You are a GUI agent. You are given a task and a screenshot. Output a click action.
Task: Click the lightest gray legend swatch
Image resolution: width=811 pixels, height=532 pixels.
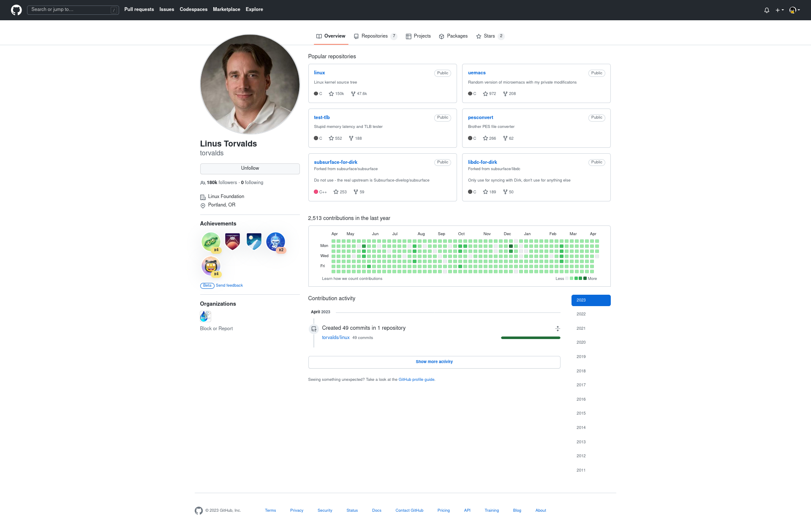[567, 279]
